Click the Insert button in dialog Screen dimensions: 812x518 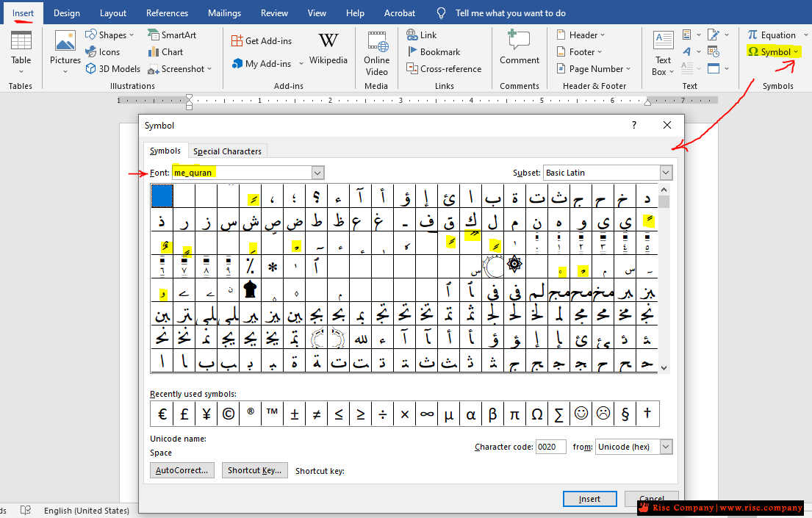tap(589, 499)
